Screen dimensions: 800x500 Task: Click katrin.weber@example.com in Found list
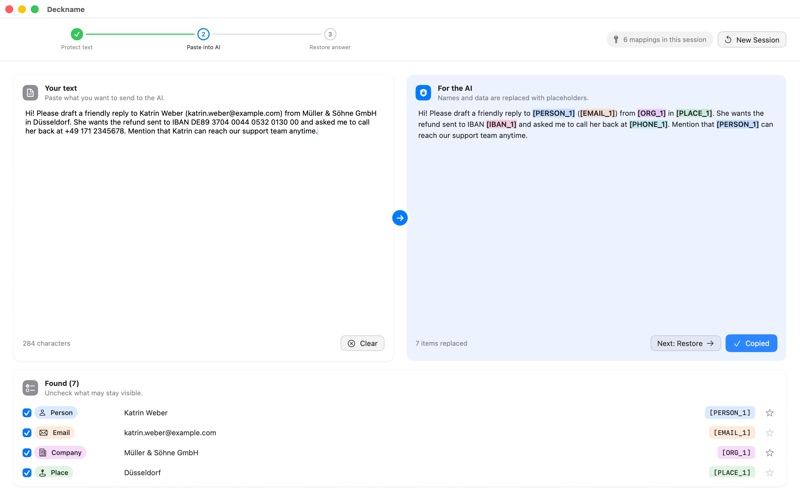point(170,433)
